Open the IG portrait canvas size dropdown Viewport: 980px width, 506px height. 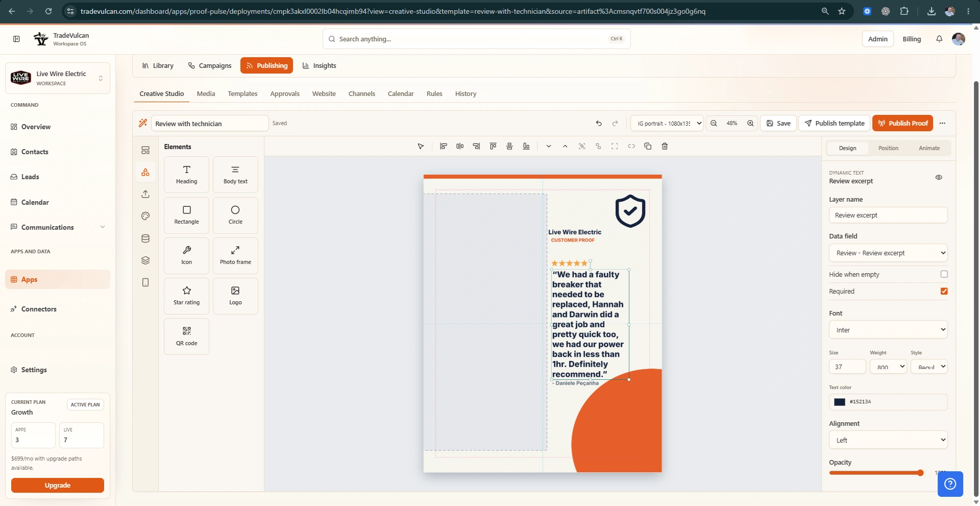tap(667, 123)
